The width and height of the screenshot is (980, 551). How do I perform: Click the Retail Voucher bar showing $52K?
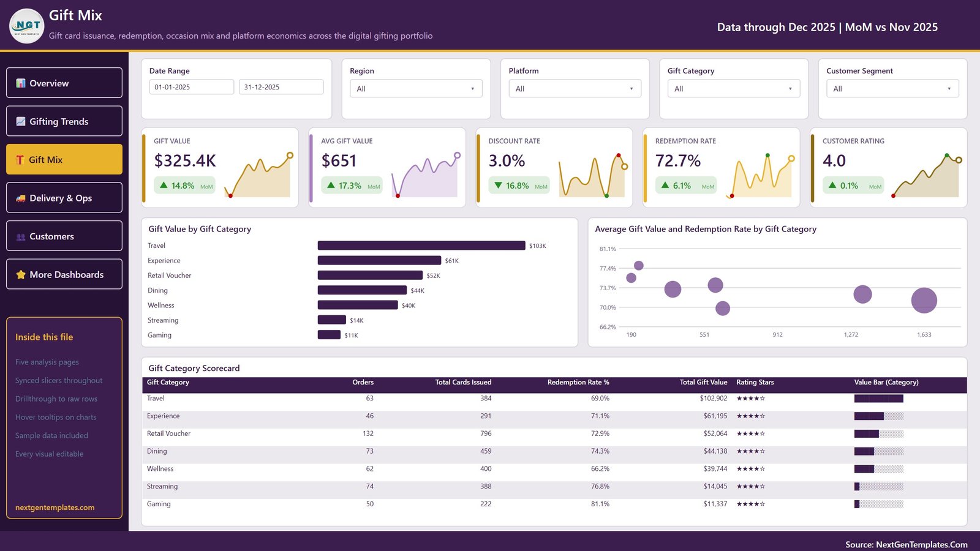coord(370,275)
